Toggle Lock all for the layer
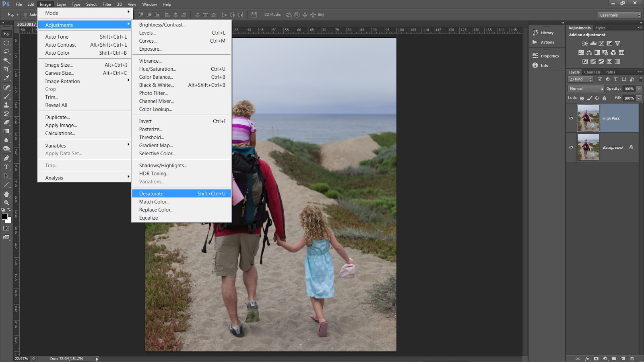The height and width of the screenshot is (362, 644). tap(604, 98)
